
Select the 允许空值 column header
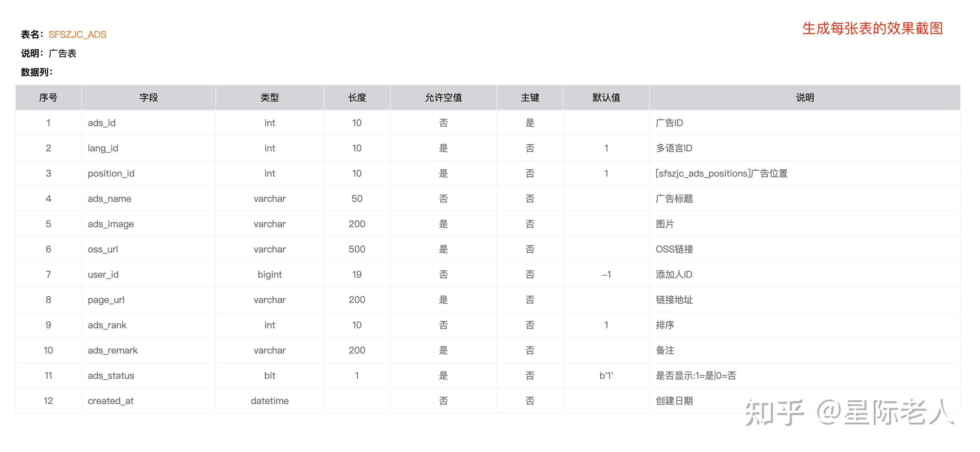click(x=443, y=97)
